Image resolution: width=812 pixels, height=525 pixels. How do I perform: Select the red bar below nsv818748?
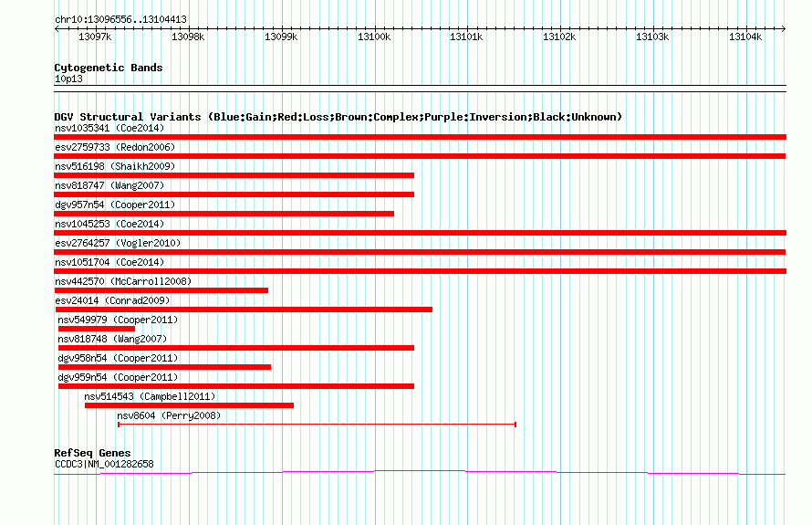coord(236,348)
